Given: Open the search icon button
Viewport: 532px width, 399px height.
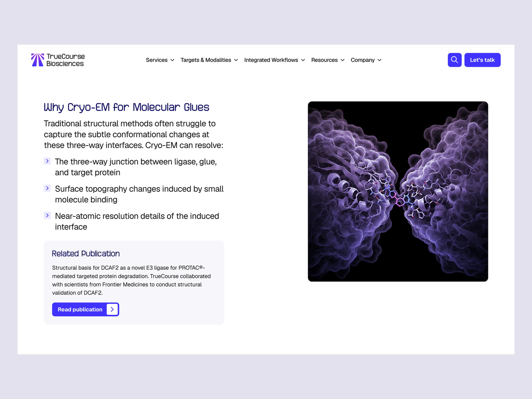Looking at the screenshot, I should click(x=454, y=60).
